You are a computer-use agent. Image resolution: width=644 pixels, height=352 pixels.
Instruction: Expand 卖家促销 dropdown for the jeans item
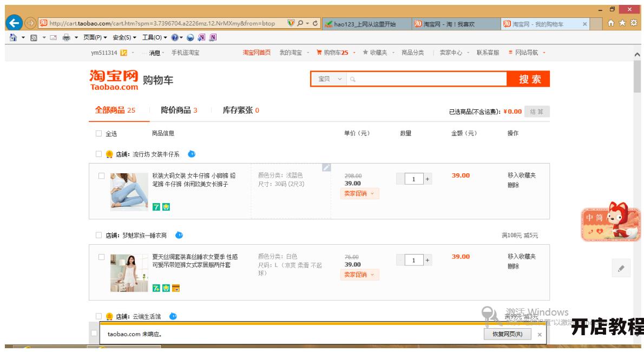[359, 194]
